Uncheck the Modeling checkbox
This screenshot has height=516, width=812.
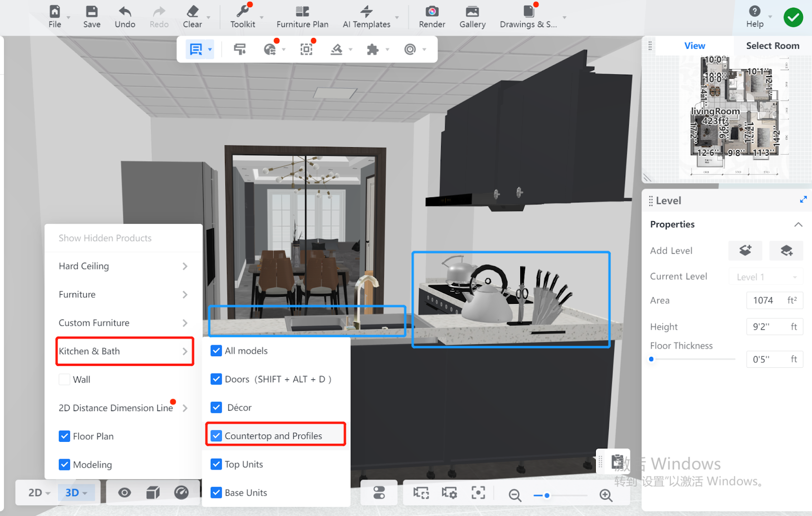pos(64,465)
